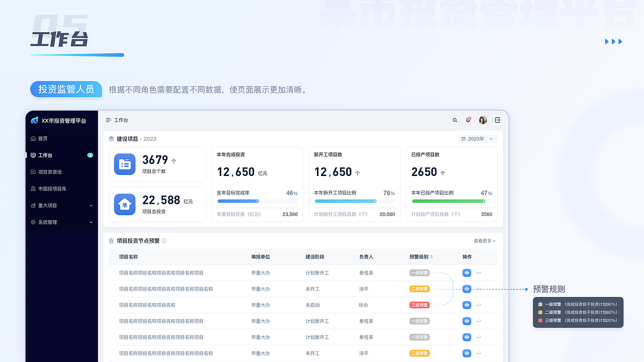Image resolution: width=644 pixels, height=362 pixels.
Task: Click the 46% completion rate
Action: click(x=292, y=193)
